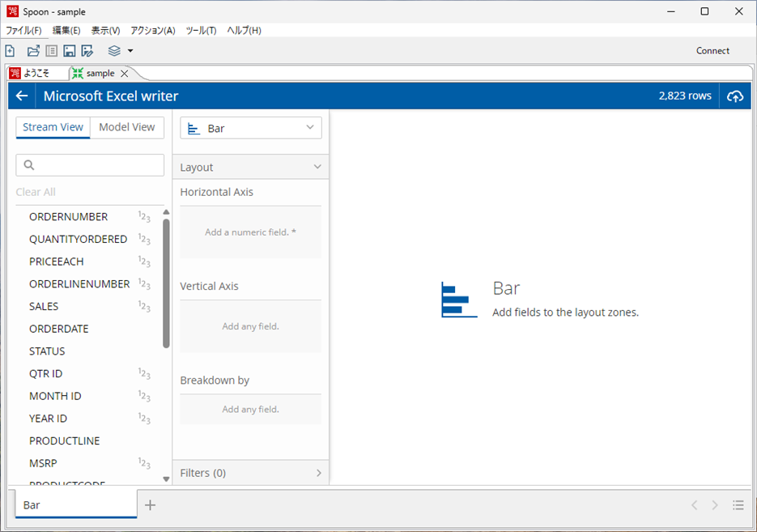Click the Open file toolbar icon

click(x=33, y=51)
